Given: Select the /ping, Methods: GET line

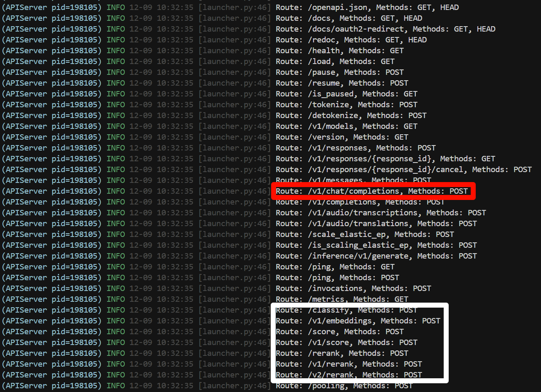Looking at the screenshot, I should [335, 267].
